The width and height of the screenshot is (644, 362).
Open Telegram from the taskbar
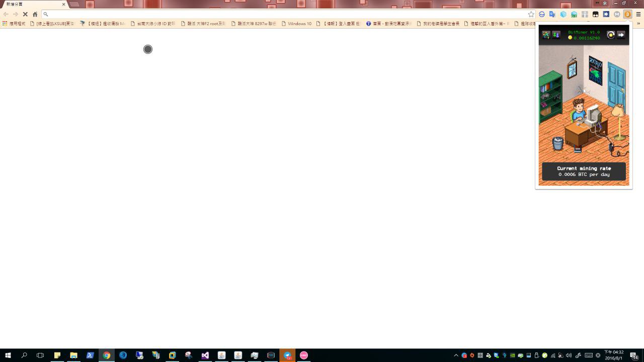287,355
